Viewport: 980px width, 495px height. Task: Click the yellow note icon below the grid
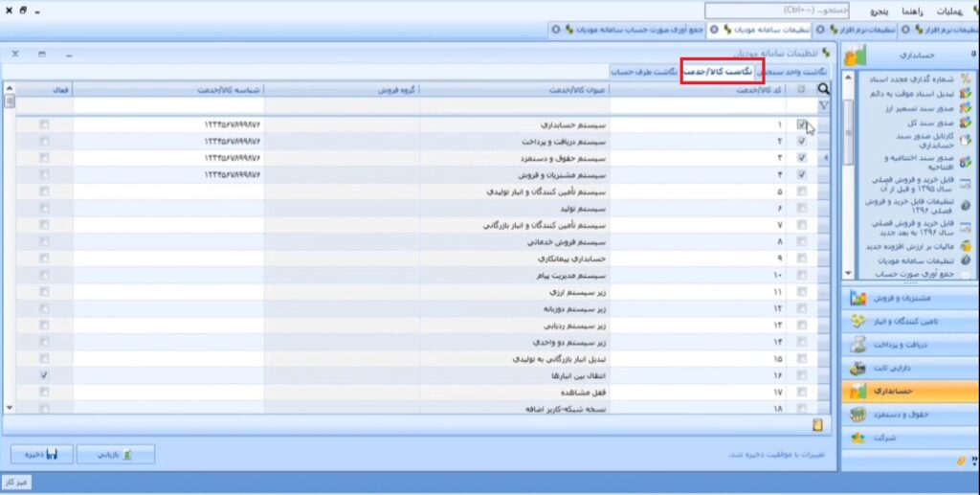coord(817,425)
